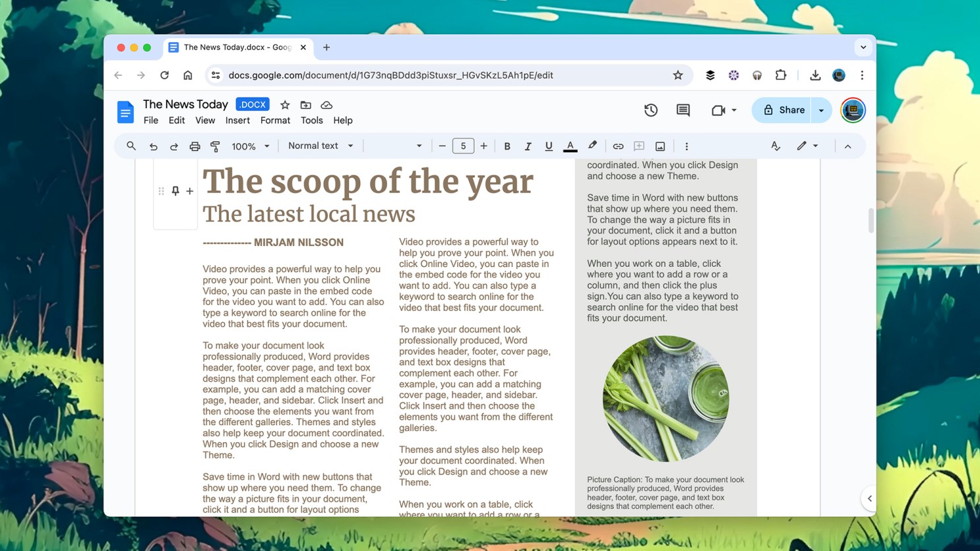Click the .DOCX badge button
This screenshot has width=980, height=551.
coord(253,105)
